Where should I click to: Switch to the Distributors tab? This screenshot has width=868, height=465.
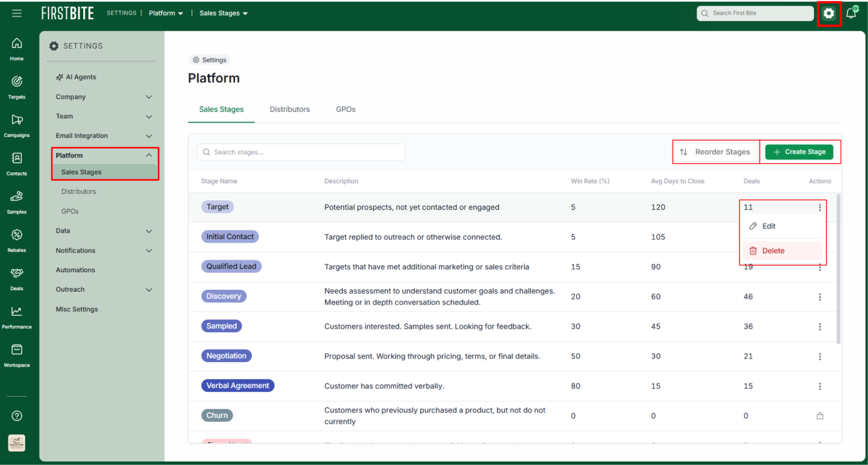coord(290,110)
